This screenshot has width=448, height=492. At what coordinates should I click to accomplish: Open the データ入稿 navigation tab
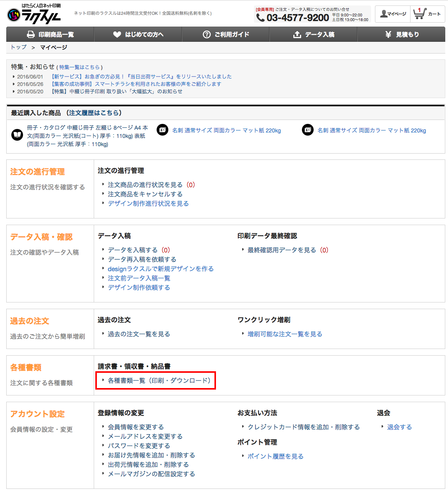pos(313,34)
